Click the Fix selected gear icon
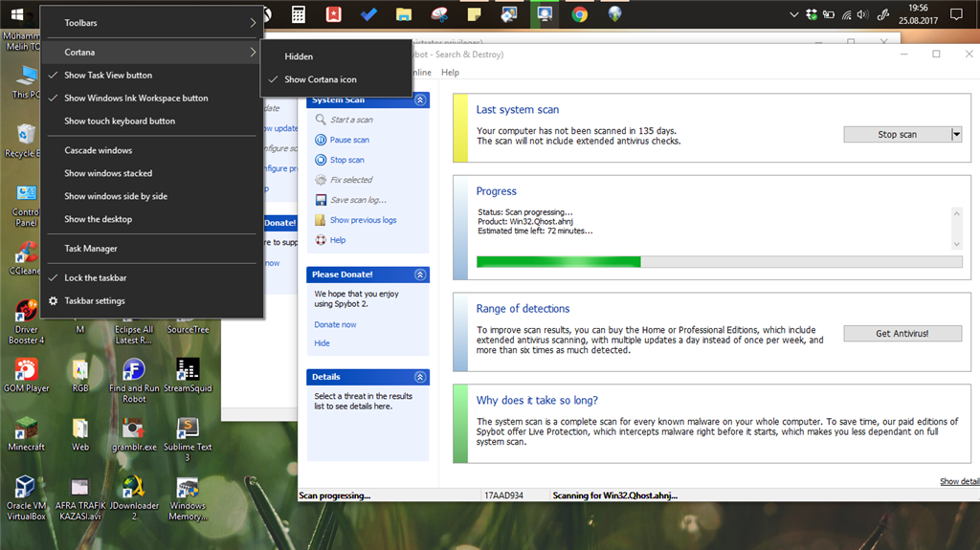Viewport: 980px width, 550px height. (321, 180)
